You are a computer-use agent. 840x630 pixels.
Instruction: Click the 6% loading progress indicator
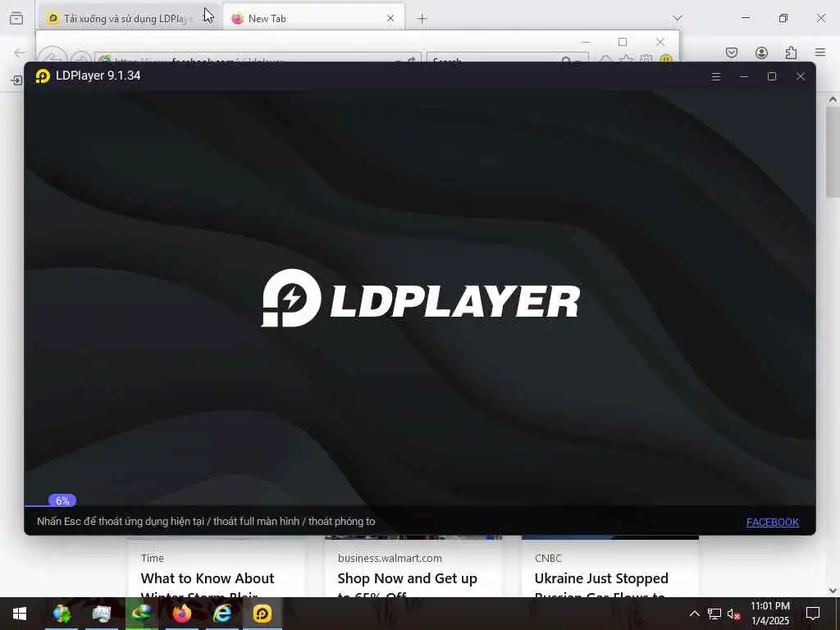(x=62, y=501)
